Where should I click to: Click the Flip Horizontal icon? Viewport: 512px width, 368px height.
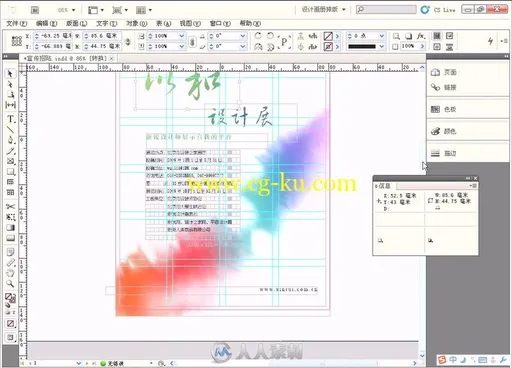coord(258,47)
